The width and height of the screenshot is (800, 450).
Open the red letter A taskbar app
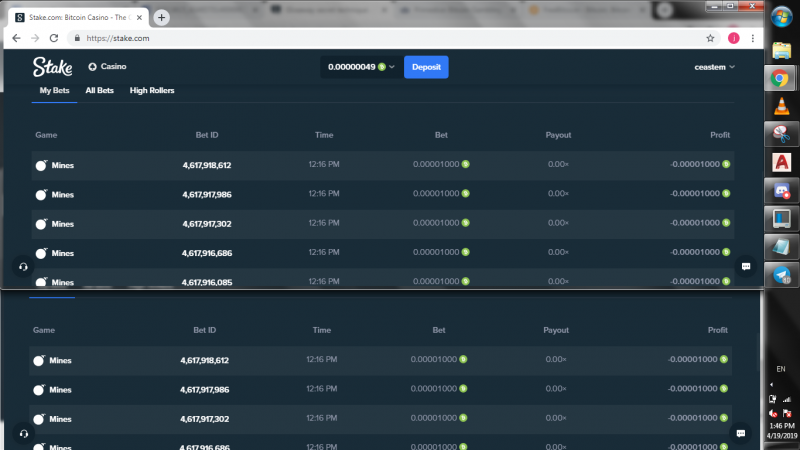point(782,163)
